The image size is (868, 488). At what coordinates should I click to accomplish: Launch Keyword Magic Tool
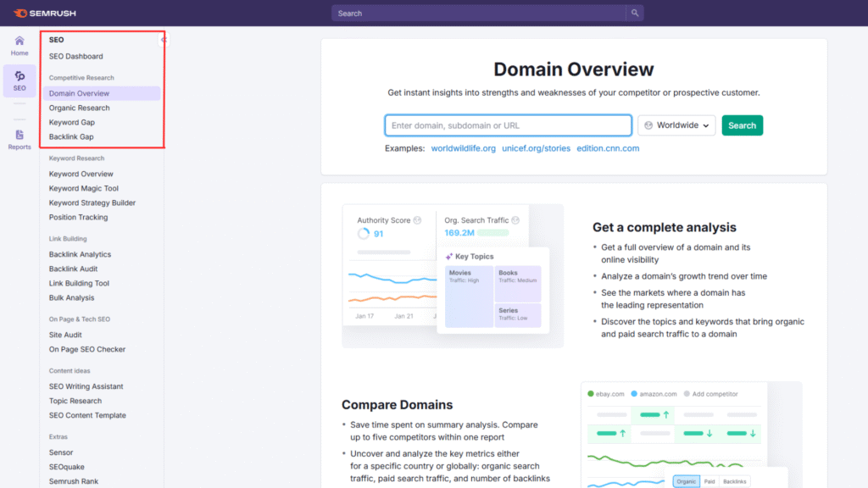[84, 188]
